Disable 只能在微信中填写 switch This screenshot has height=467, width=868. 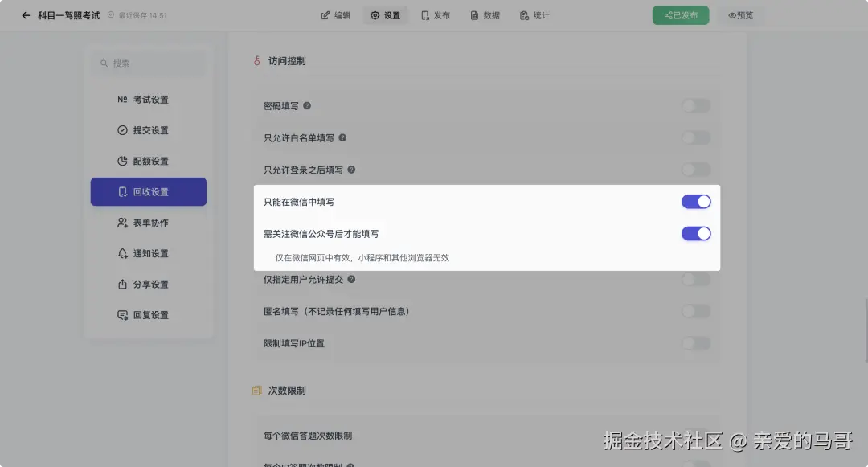pyautogui.click(x=696, y=202)
